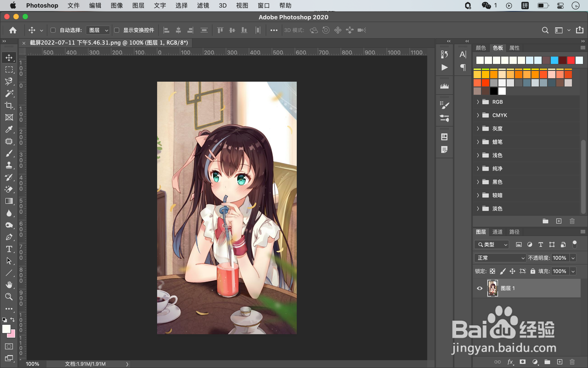Select the Lasso tool
The image size is (588, 368).
tap(9, 81)
